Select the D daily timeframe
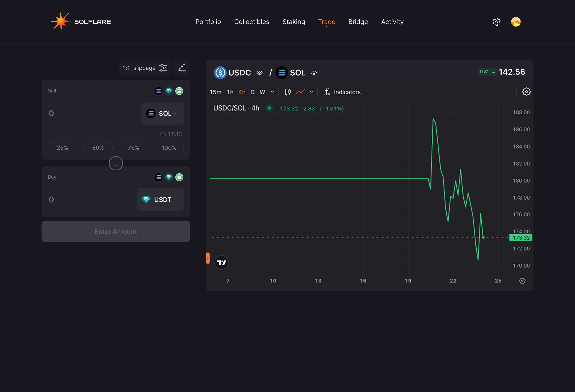575x392 pixels. (x=252, y=92)
